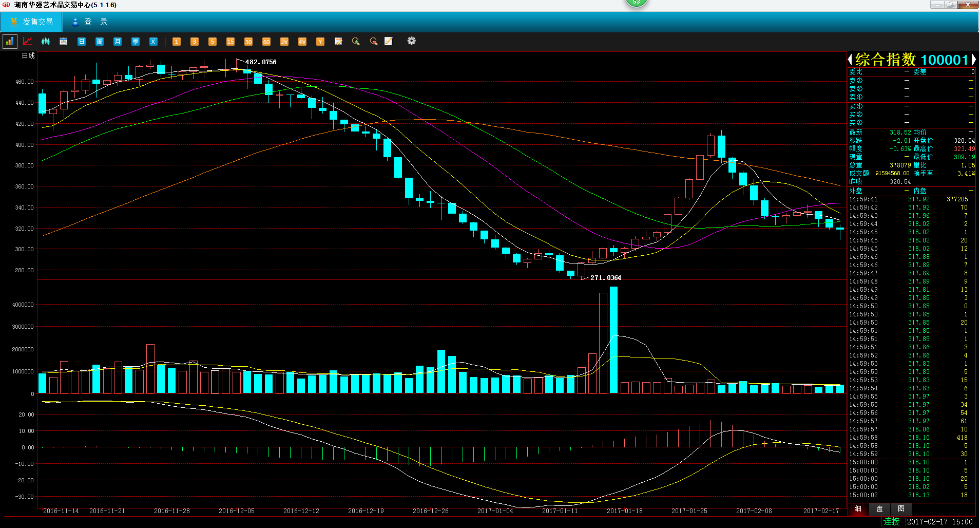Click latest price value 318.52

coord(900,133)
